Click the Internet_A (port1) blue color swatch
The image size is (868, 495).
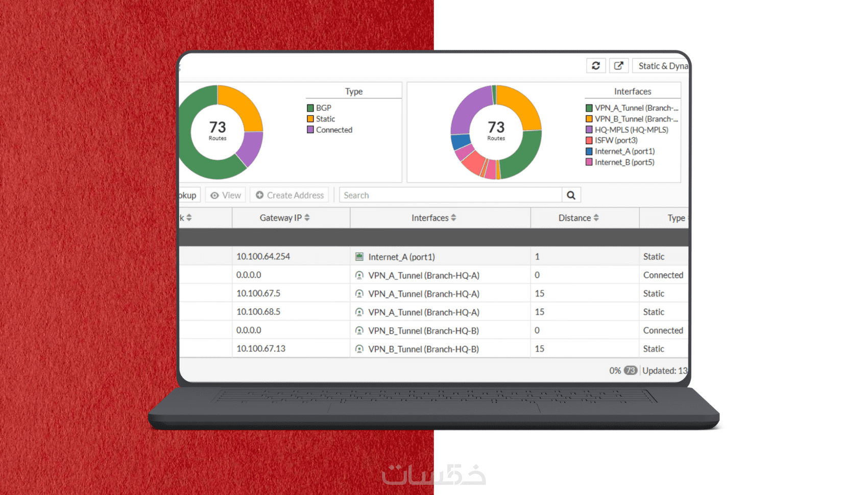[589, 152]
